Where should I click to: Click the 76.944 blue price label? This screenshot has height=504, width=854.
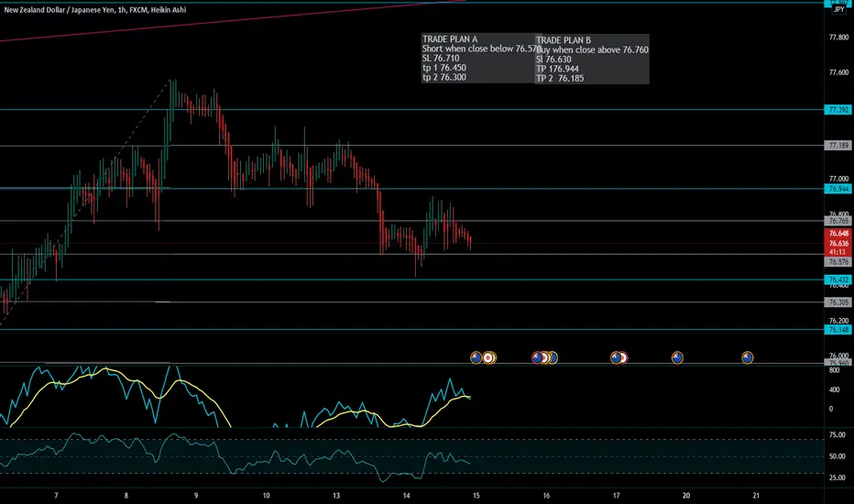(838, 189)
